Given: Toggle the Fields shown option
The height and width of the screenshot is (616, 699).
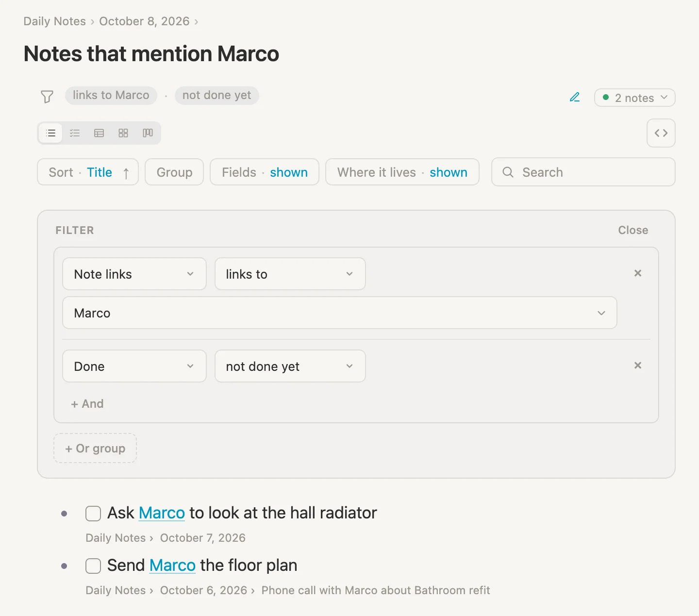Looking at the screenshot, I should click(x=265, y=172).
